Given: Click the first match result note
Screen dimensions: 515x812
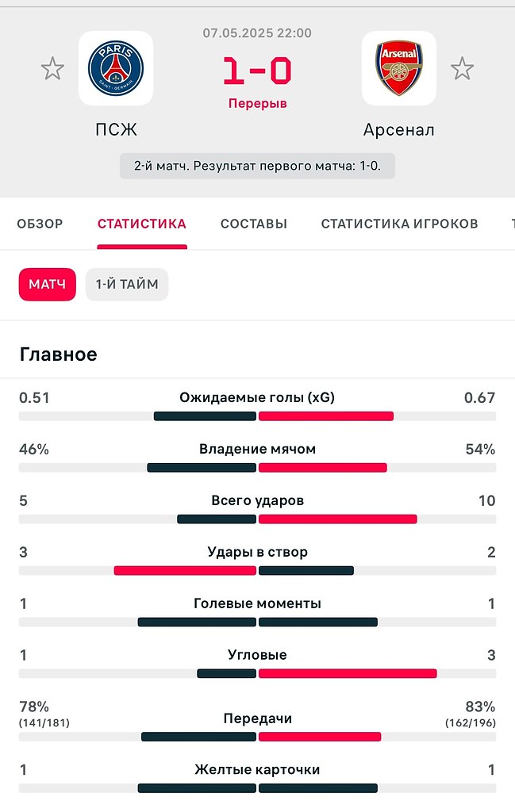Looking at the screenshot, I should tap(257, 167).
